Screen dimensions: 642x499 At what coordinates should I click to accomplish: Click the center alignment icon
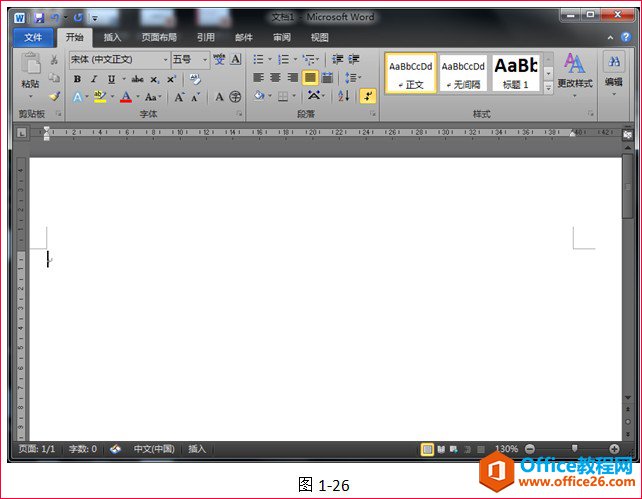coord(275,78)
